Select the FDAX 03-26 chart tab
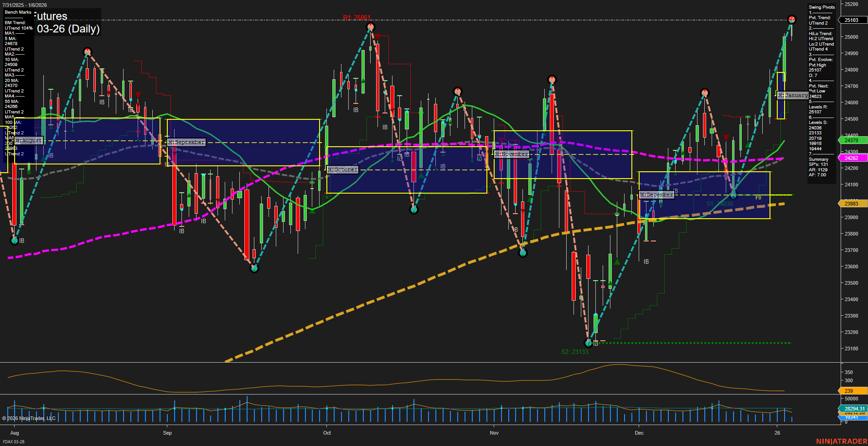868x446 pixels. coord(14,441)
